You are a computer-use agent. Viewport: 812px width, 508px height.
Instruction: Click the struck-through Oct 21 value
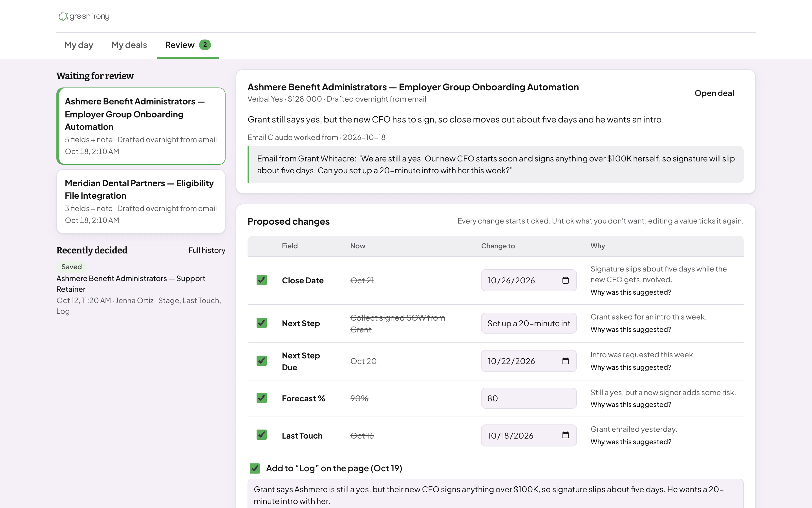362,280
